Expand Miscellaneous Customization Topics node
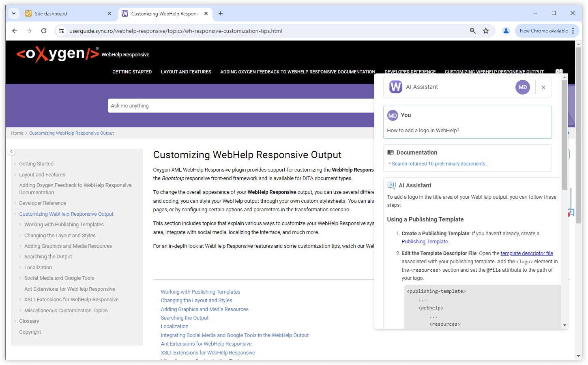This screenshot has height=365, width=588. (20, 311)
